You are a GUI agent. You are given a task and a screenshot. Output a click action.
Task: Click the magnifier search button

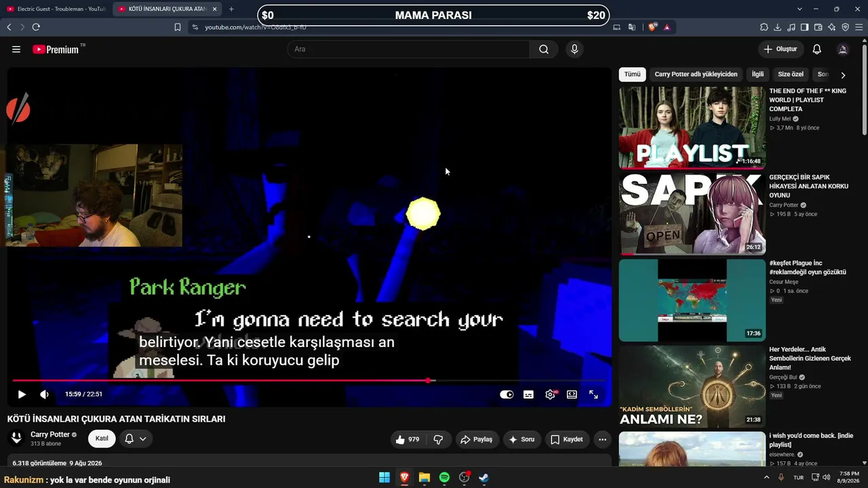[x=544, y=49]
